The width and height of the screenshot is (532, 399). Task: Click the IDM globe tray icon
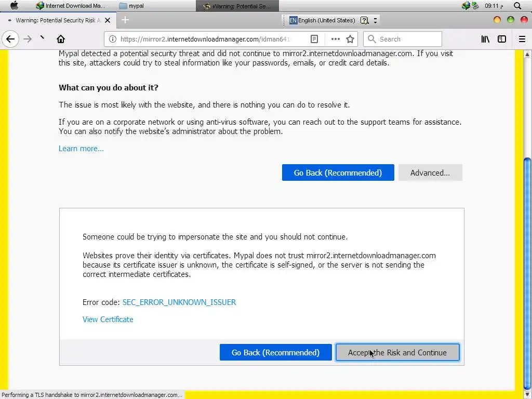click(466, 6)
